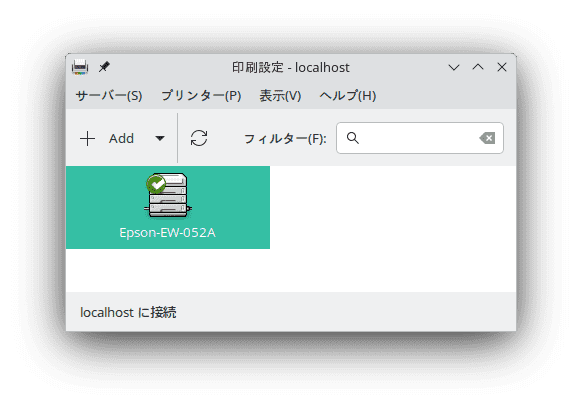Focus the フィルター text field
Viewport: 582px width, 409px height.
point(420,138)
